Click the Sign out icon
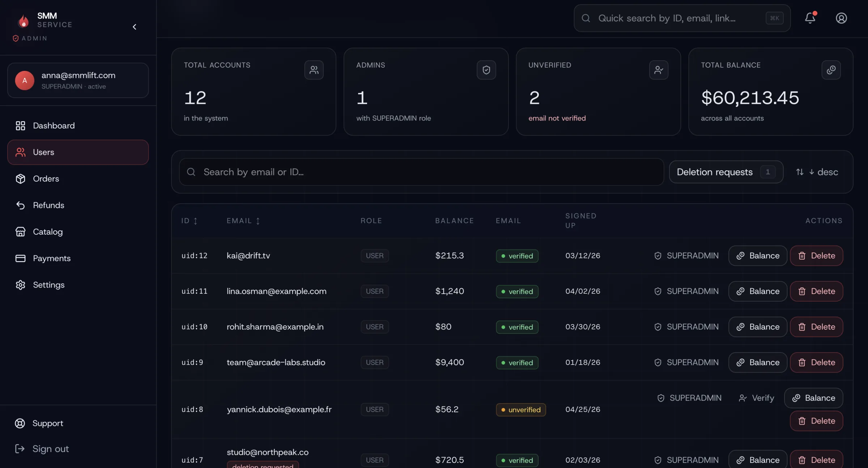The width and height of the screenshot is (868, 468). [x=20, y=449]
